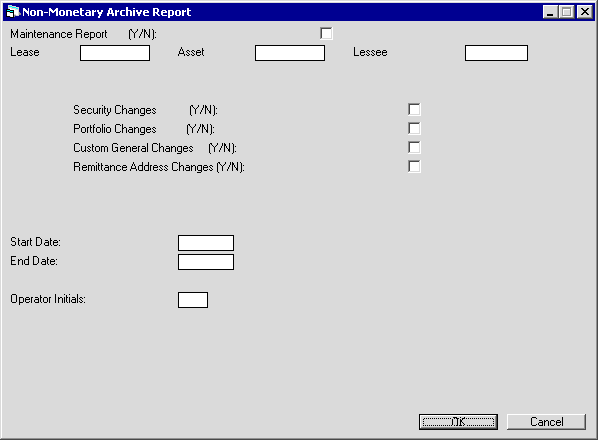Screen dimensions: 598x440
Task: Maximize the Non-Monetary Archive Report window
Action: point(566,12)
